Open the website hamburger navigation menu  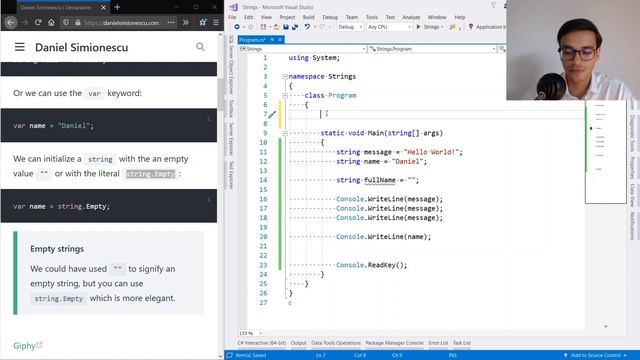pos(20,47)
